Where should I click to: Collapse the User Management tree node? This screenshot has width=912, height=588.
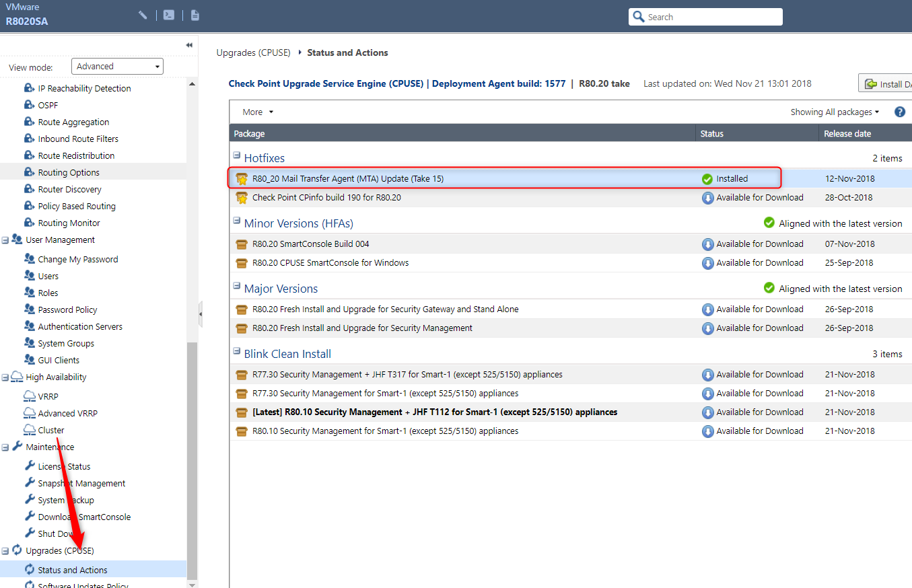tap(5, 240)
